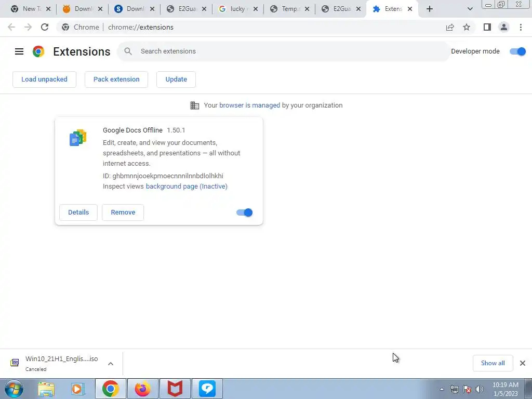The height and width of the screenshot is (399, 532).
Task: Open 'browser is managed' link
Action: pyautogui.click(x=250, y=105)
